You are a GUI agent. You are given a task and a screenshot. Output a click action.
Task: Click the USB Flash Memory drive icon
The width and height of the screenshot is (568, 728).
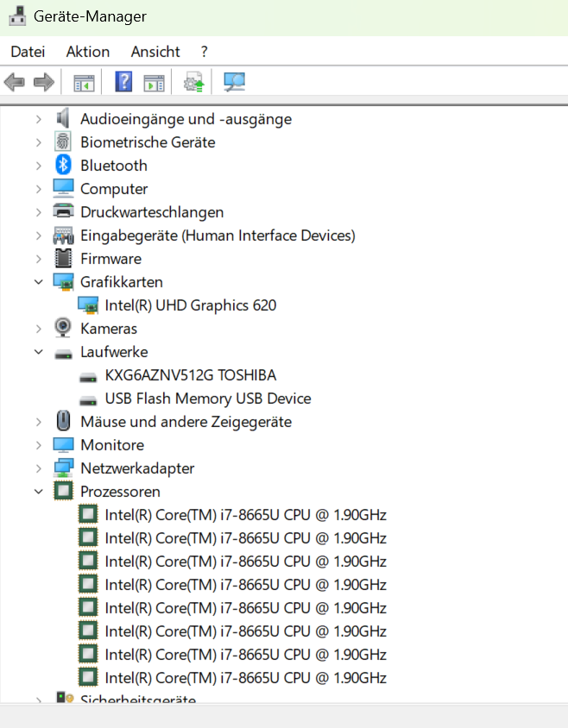pyautogui.click(x=88, y=400)
